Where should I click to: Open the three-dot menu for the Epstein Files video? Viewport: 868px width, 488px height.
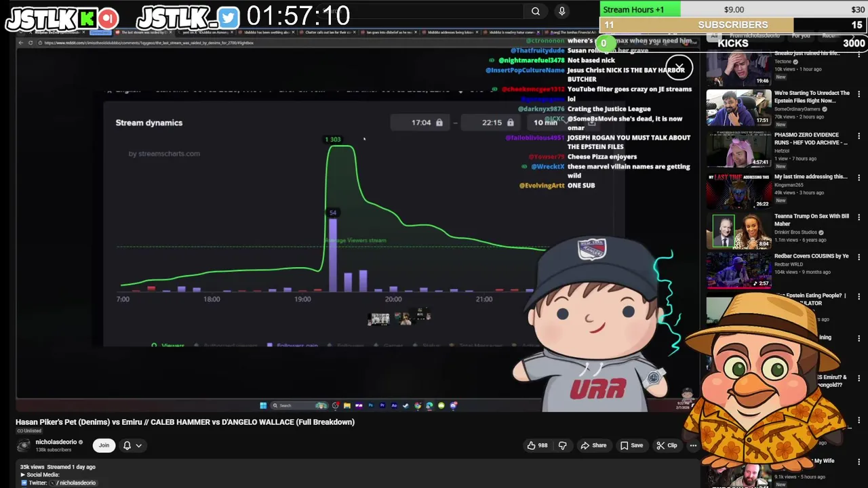tap(859, 95)
